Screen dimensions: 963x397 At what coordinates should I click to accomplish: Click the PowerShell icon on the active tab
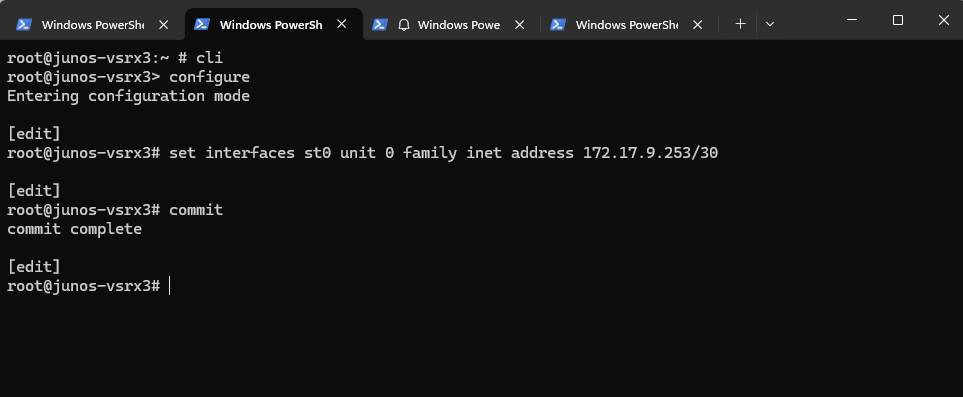click(202, 24)
